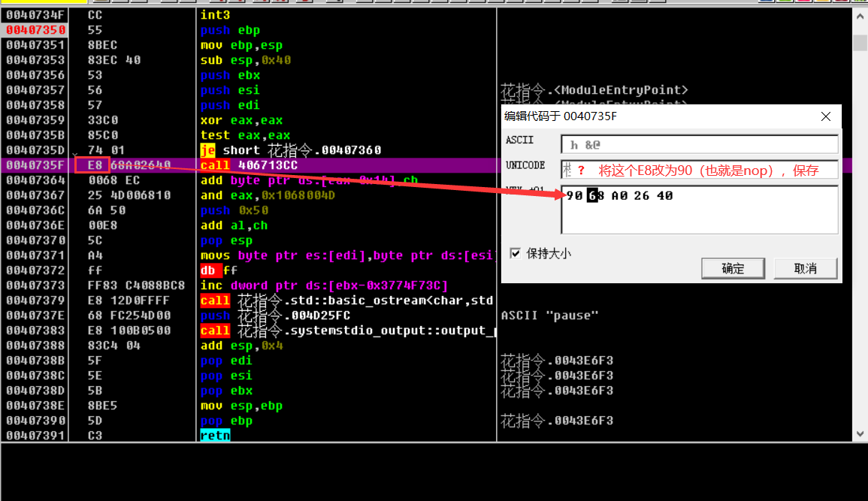Viewport: 868px width, 501px height.
Task: Click hex bytes 'E8 12D0FFFF'
Action: point(129,300)
